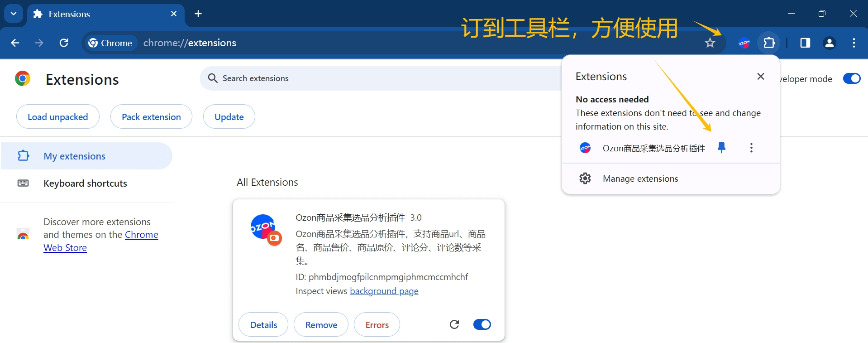
Task: Toggle Developer mode switch
Action: (852, 78)
